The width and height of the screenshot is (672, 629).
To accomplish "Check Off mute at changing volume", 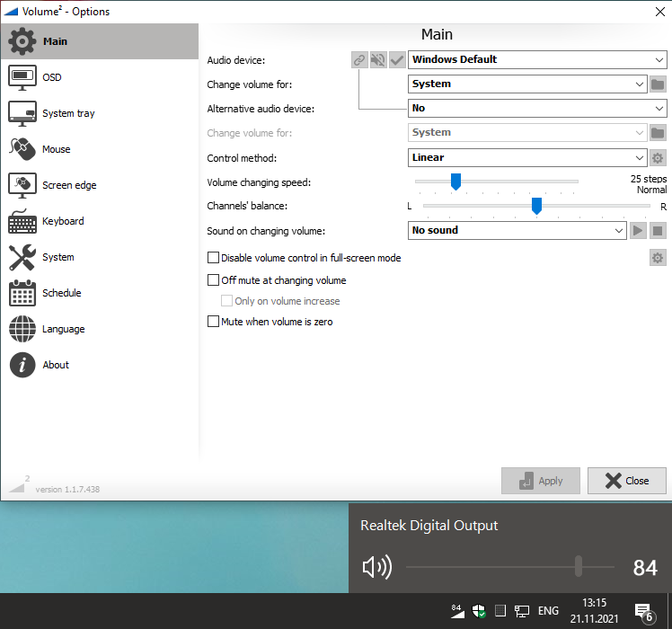I will (x=214, y=280).
